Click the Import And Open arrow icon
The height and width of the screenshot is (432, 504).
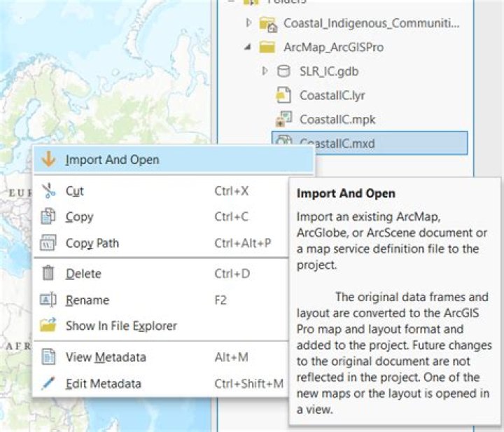pyautogui.click(x=48, y=160)
